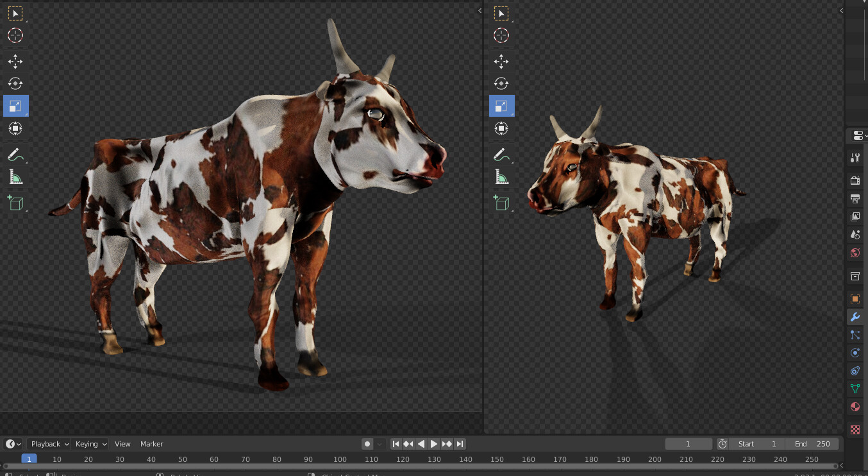Toggle the stopwatch icon beside the frame field
Screen dimensions: 868x476
(722, 443)
